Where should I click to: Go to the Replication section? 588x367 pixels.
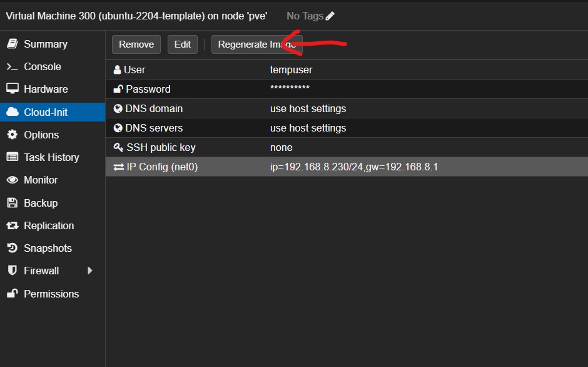(x=48, y=225)
